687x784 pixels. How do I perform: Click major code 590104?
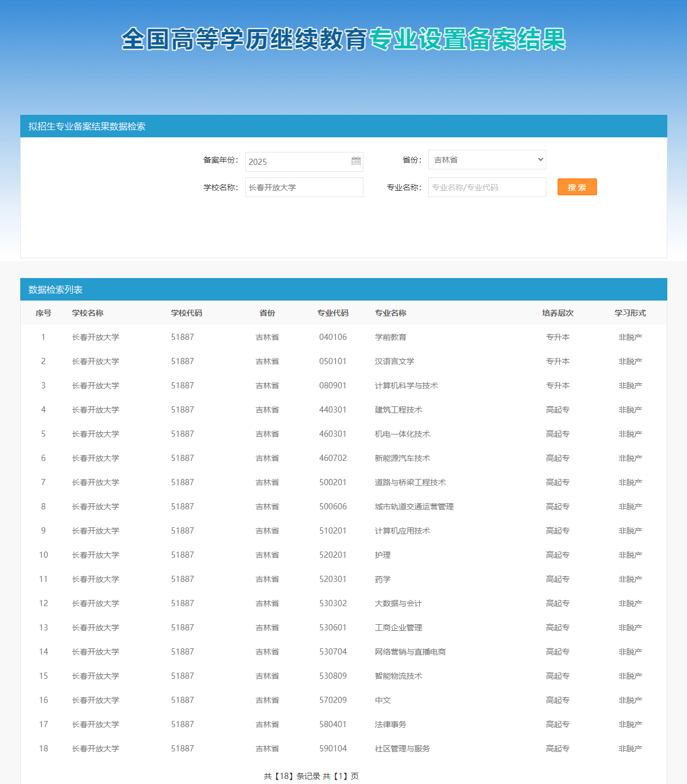tap(333, 749)
